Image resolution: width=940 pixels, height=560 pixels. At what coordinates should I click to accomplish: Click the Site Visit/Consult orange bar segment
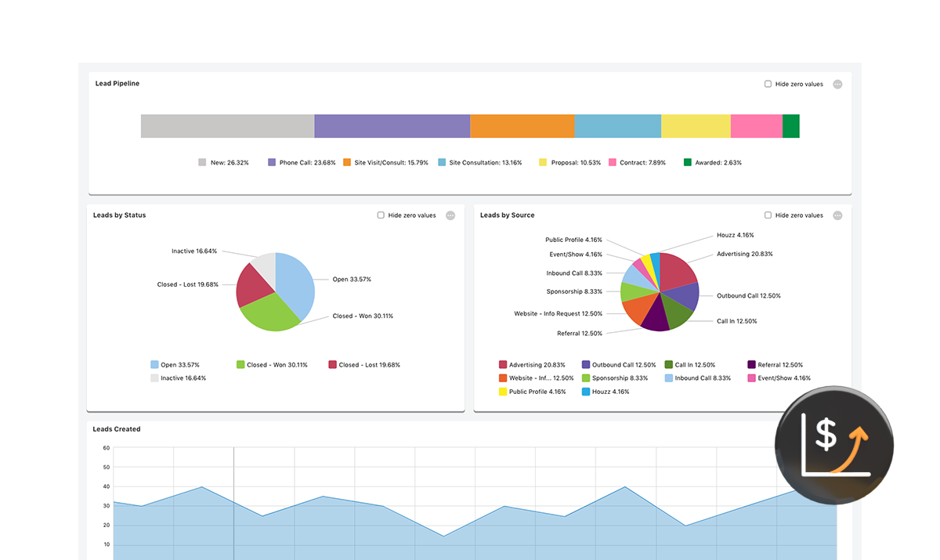[522, 125]
